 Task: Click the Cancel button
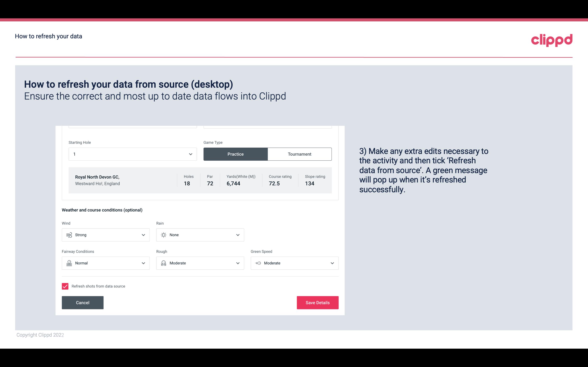(83, 303)
